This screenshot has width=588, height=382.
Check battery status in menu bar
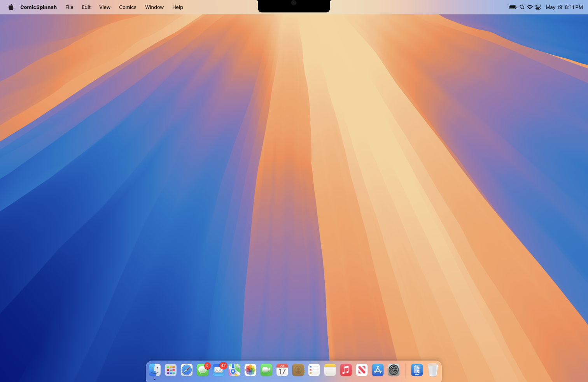[513, 7]
